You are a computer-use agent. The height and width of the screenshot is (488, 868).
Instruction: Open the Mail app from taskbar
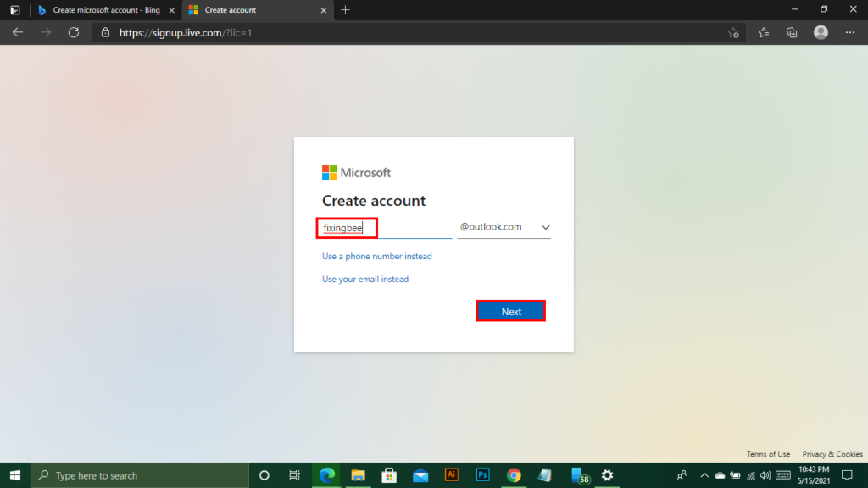[x=420, y=475]
